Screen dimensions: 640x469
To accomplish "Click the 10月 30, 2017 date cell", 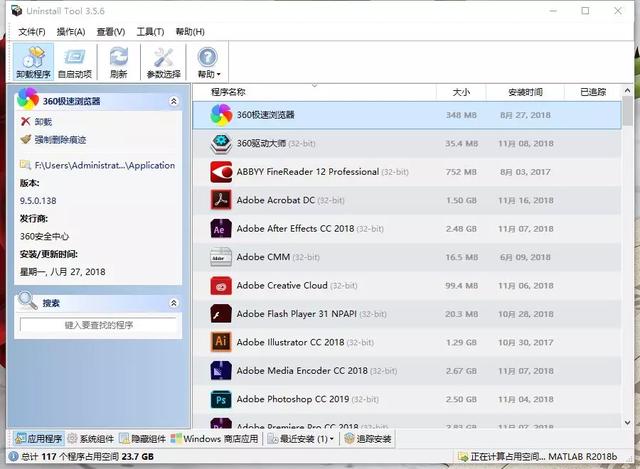I will 526,342.
